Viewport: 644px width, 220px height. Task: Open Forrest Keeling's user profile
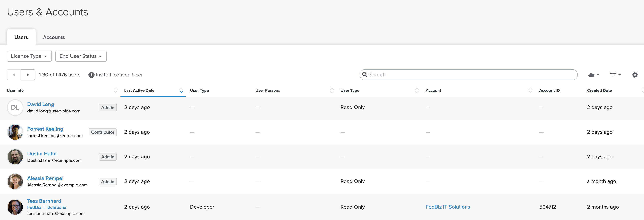45,129
